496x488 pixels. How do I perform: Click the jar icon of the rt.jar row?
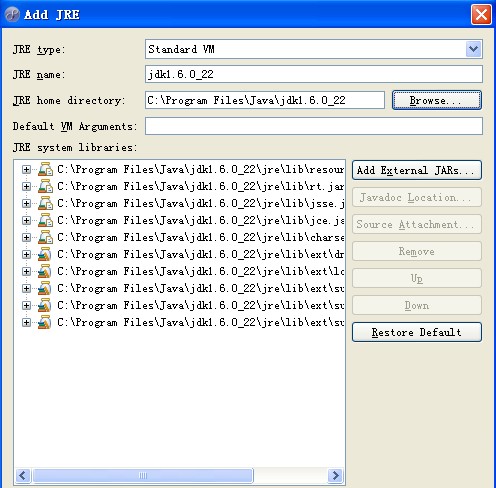point(45,186)
